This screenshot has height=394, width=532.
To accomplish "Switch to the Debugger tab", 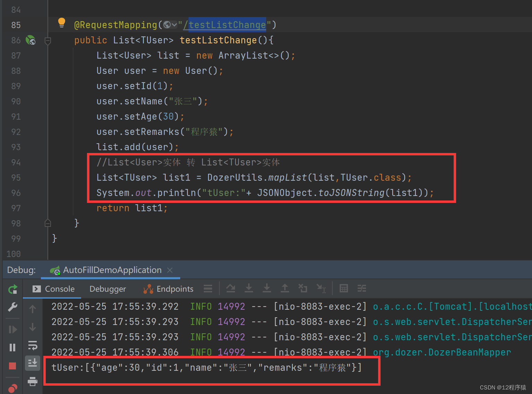I will pyautogui.click(x=108, y=289).
